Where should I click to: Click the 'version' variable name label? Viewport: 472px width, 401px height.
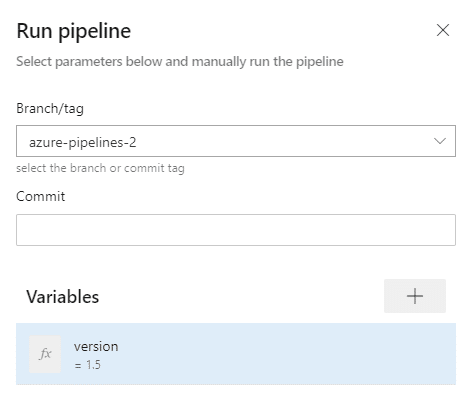(x=96, y=347)
